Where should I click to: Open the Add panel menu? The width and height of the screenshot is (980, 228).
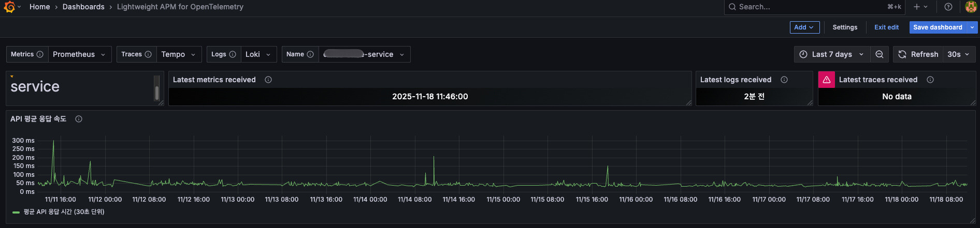point(804,27)
